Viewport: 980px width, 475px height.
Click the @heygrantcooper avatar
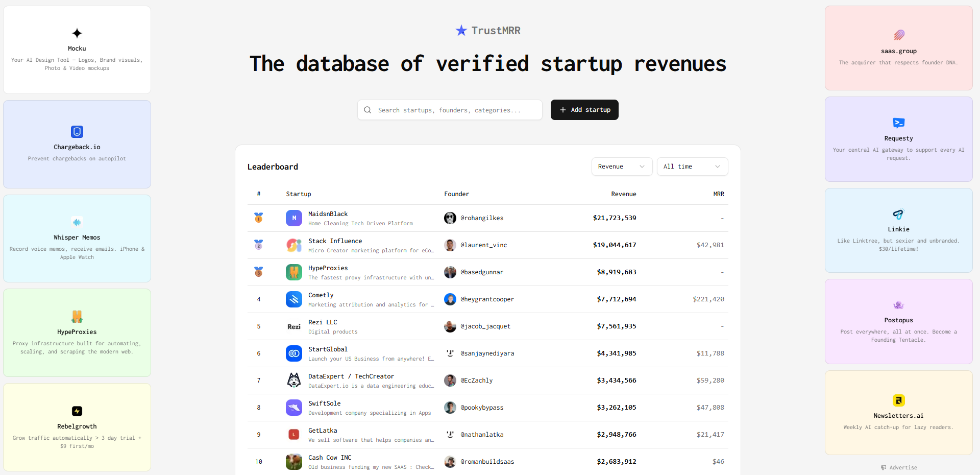450,299
